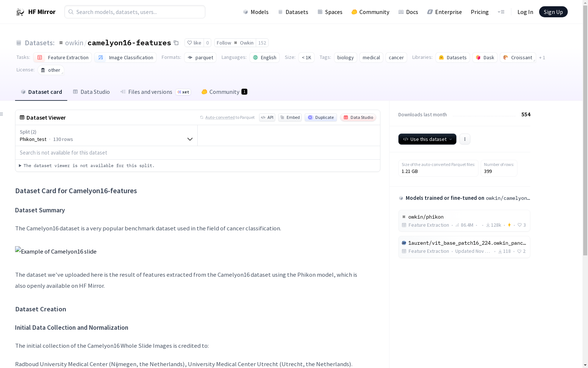The height and width of the screenshot is (368, 588).
Task: Copy the dataset name with the copy icon
Action: [x=176, y=43]
